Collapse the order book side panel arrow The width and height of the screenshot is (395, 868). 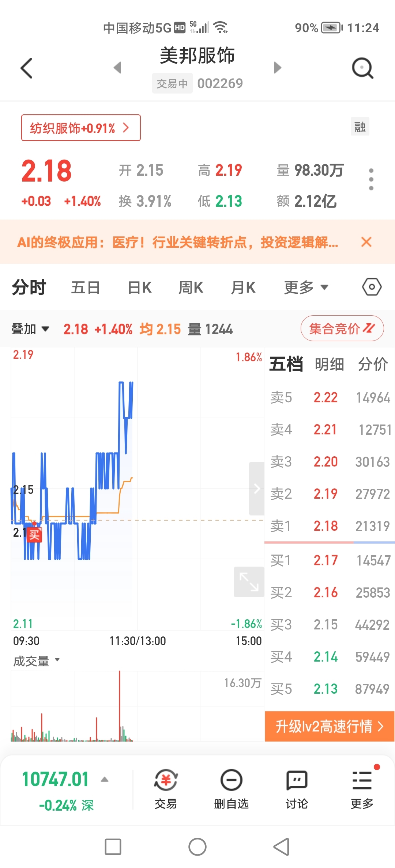click(x=257, y=488)
